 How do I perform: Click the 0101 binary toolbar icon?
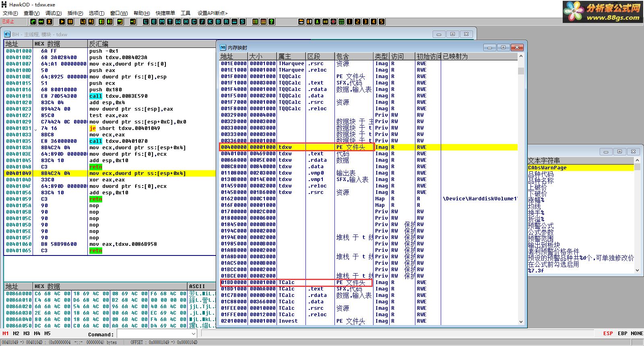pyautogui.click(x=341, y=22)
